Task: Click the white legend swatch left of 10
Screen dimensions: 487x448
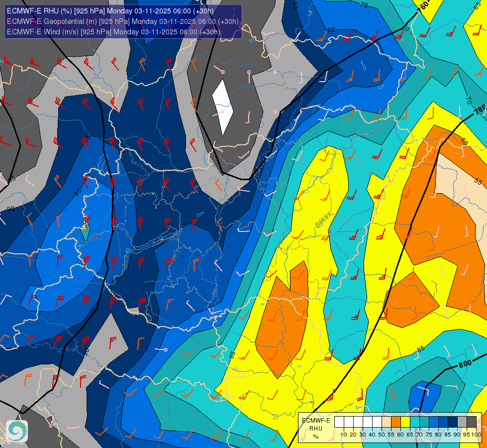Action: [339, 422]
